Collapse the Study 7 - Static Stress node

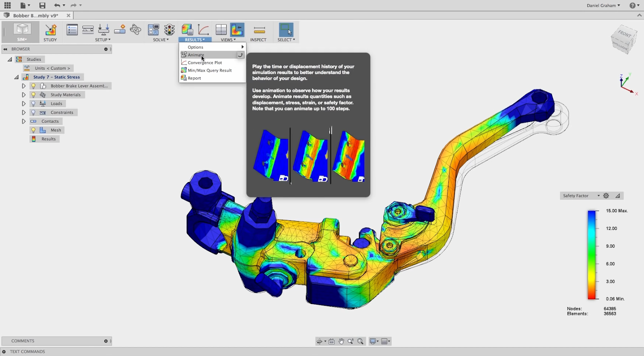(16, 77)
